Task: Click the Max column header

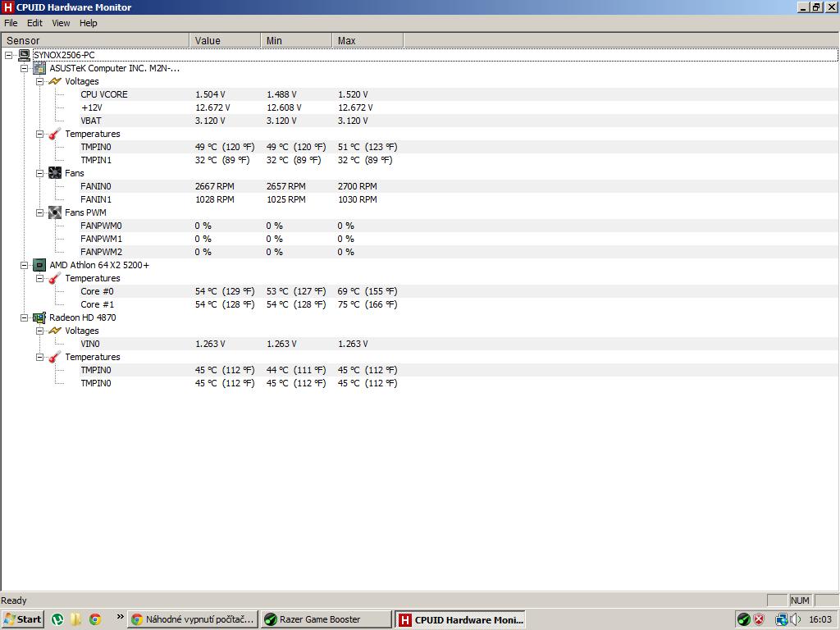Action: click(367, 41)
